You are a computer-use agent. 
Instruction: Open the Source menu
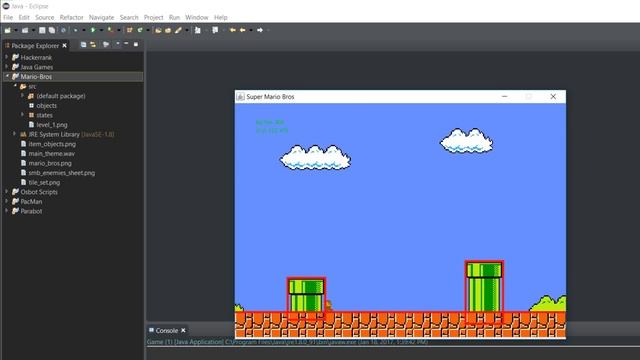44,18
